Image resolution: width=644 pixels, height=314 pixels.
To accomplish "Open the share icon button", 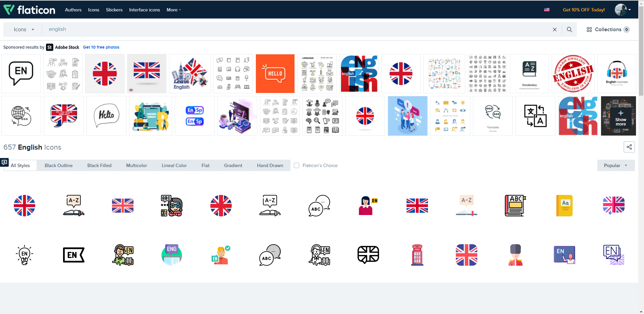I will [629, 147].
